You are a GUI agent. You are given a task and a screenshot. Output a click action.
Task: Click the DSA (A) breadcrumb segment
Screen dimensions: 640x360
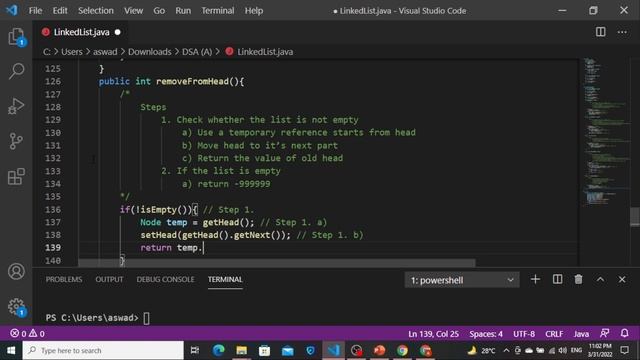pyautogui.click(x=197, y=52)
